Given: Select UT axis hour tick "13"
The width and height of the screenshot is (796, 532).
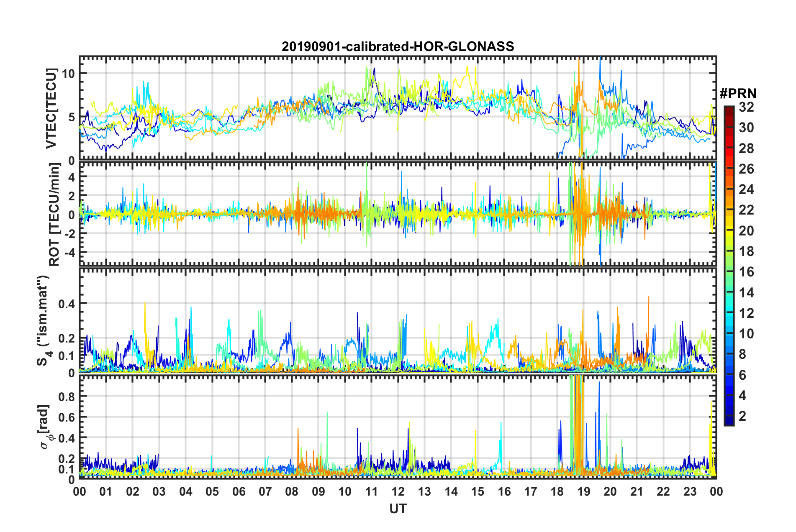Looking at the screenshot, I should coord(424,491).
